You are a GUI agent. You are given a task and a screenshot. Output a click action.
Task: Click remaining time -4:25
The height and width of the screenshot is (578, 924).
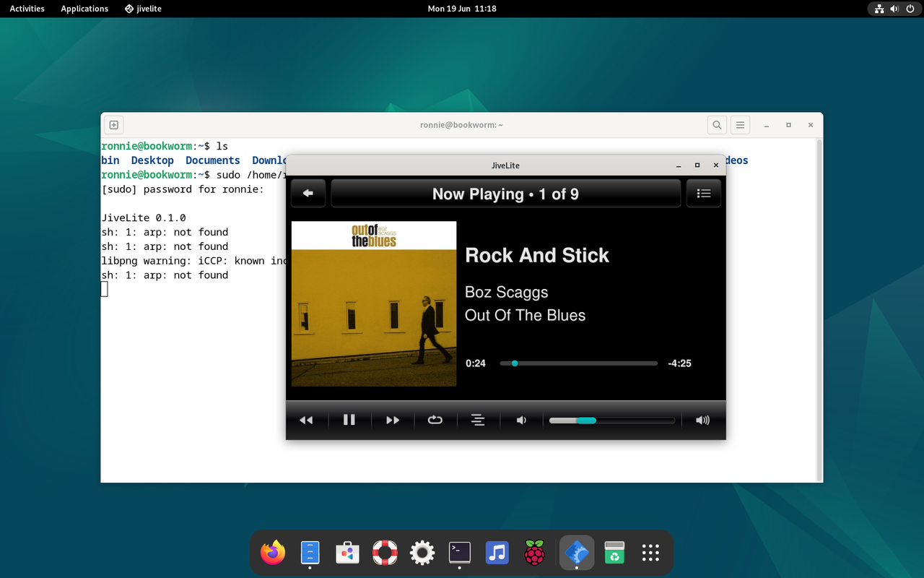coord(679,363)
